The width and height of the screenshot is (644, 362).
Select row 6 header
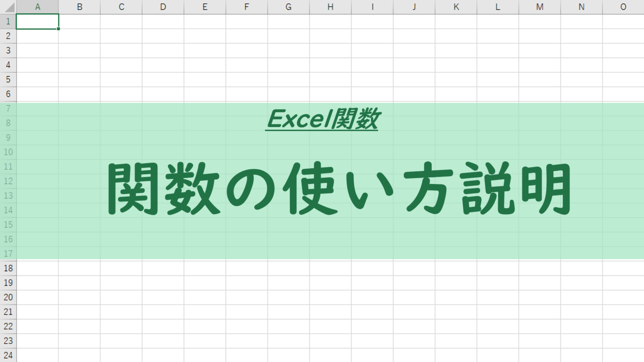pyautogui.click(x=8, y=94)
